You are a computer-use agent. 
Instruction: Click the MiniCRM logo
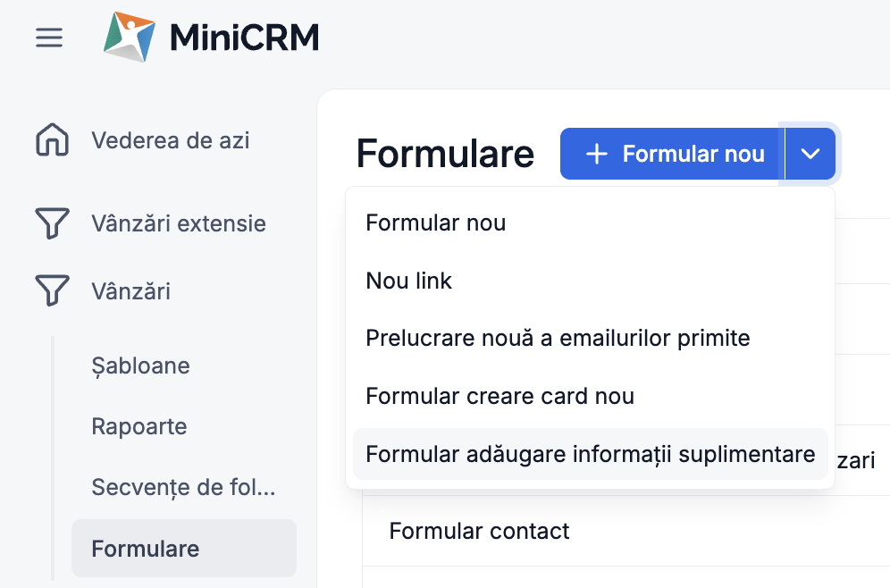(211, 37)
